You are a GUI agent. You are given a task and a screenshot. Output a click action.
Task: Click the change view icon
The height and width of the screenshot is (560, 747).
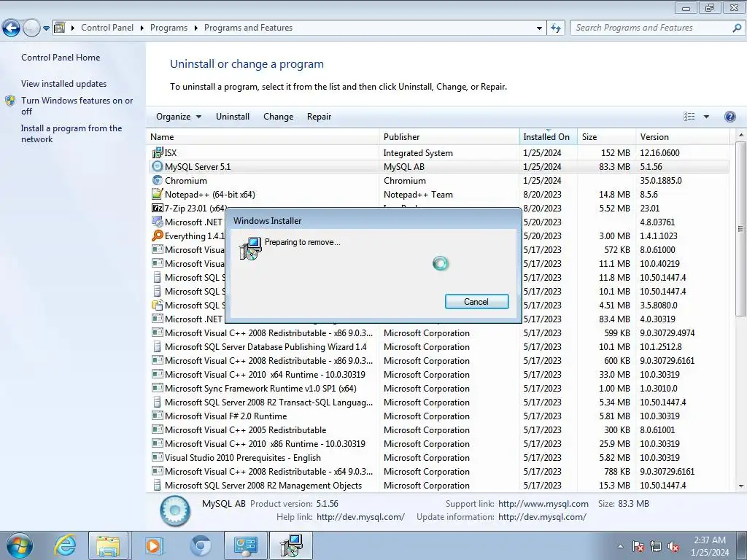pos(689,117)
